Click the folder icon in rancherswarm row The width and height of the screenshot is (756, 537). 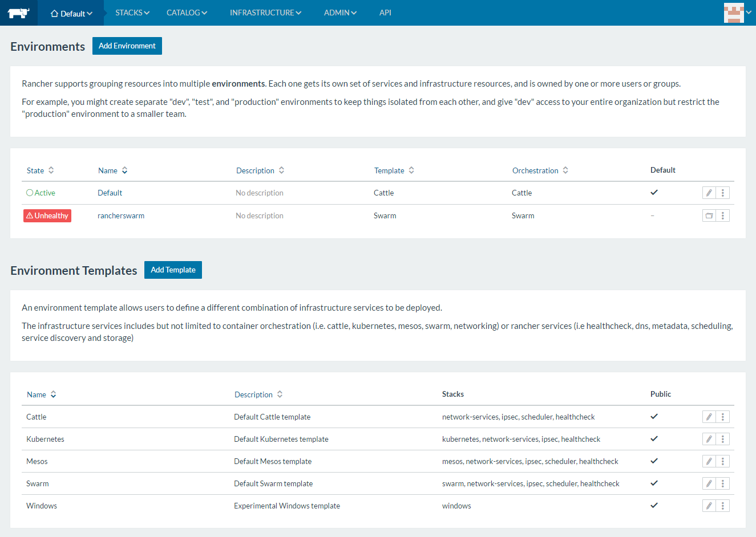709,215
